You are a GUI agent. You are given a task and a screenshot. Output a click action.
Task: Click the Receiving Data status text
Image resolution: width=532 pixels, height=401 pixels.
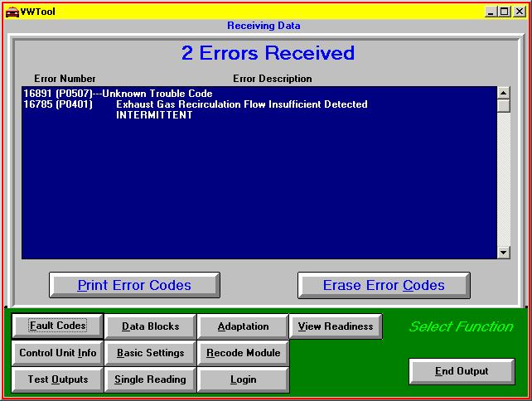[x=264, y=26]
